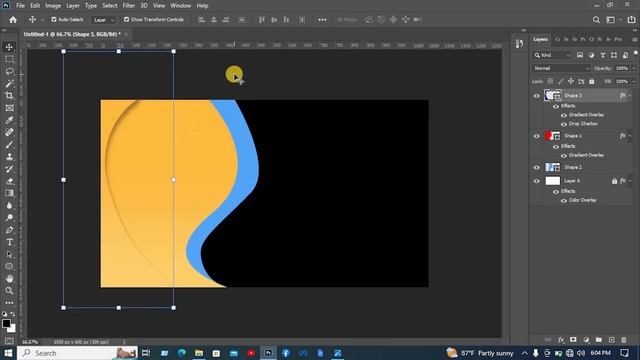Select the Blur tool
Image resolution: width=640 pixels, height=360 pixels.
(x=9, y=205)
